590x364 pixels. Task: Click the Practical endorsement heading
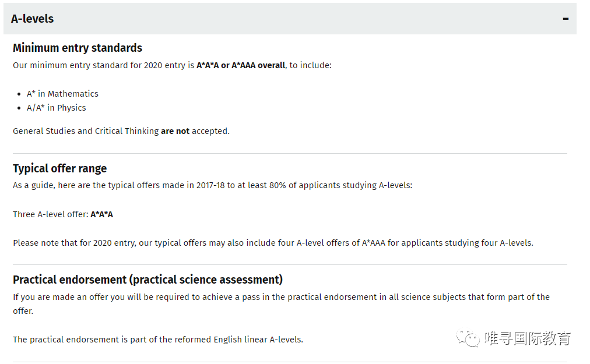tap(147, 280)
